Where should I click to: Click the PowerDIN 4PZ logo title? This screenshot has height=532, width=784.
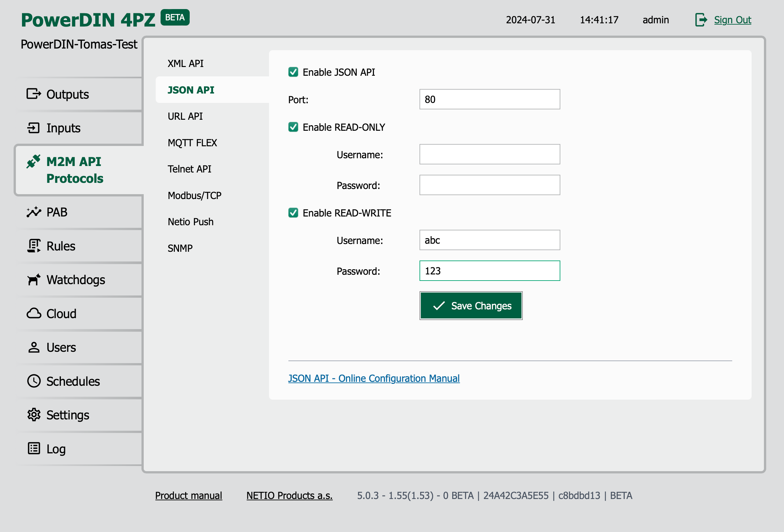pyautogui.click(x=88, y=20)
